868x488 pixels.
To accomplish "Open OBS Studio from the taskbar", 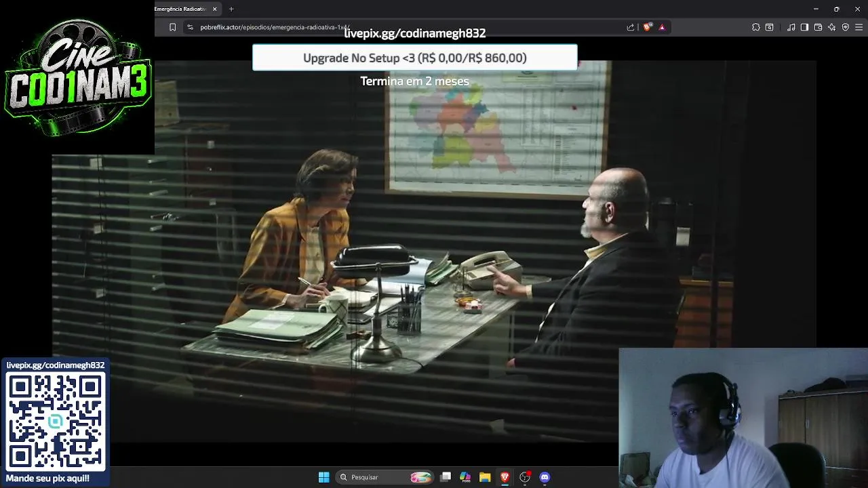I will 525,477.
